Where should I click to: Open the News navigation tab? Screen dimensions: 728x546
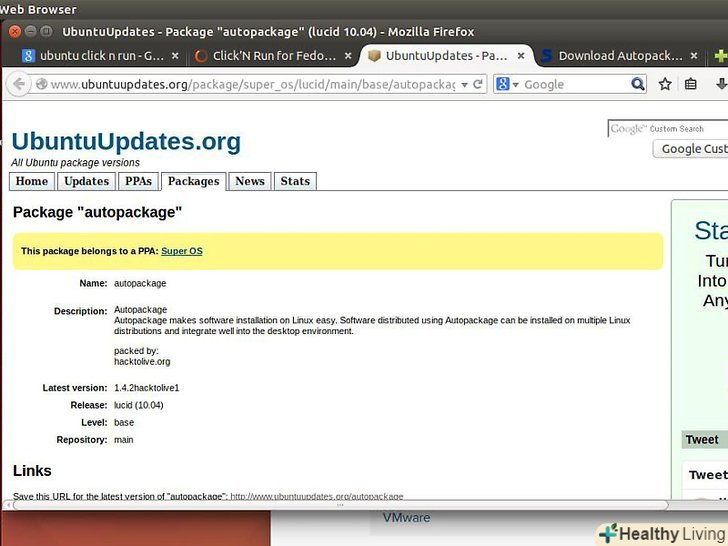250,181
